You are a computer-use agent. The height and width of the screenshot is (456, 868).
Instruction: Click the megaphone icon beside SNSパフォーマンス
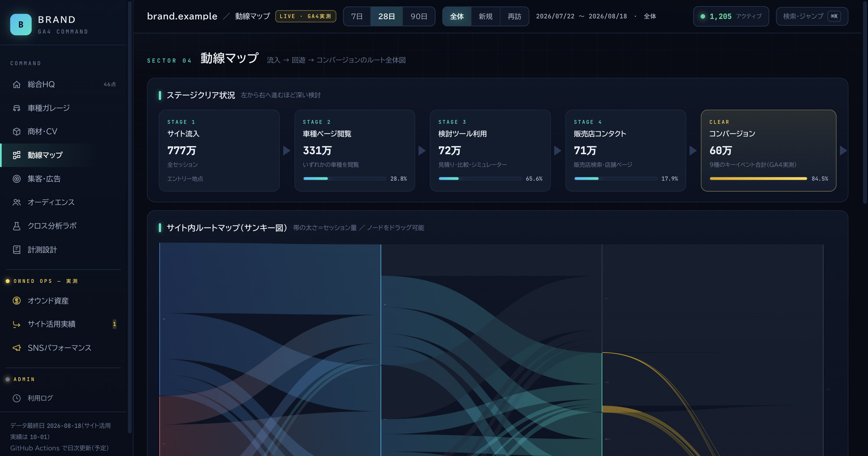pyautogui.click(x=16, y=348)
